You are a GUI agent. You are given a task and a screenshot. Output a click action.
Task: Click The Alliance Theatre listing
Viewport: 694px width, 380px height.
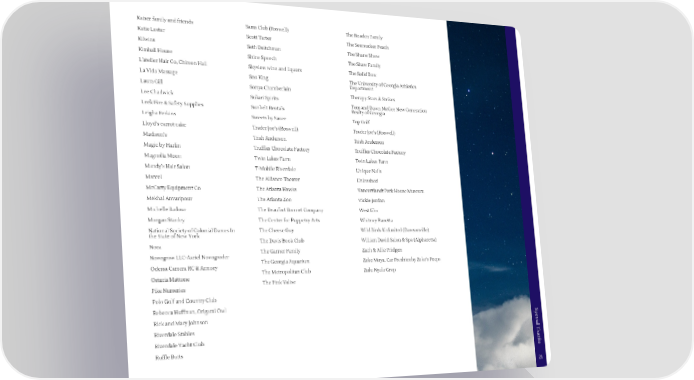click(x=278, y=179)
